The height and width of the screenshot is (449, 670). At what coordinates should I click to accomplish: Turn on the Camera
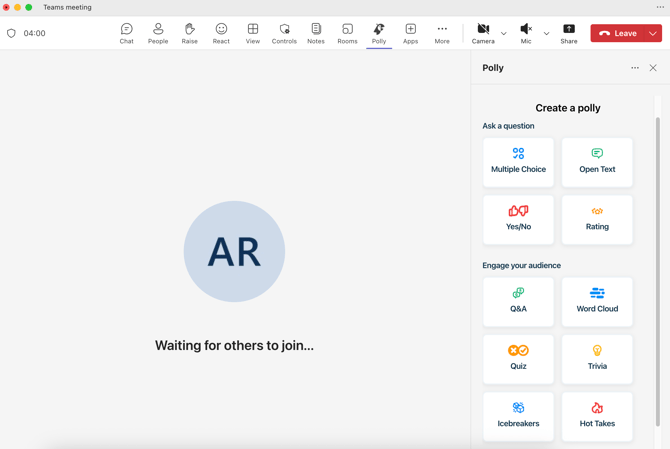(x=483, y=33)
